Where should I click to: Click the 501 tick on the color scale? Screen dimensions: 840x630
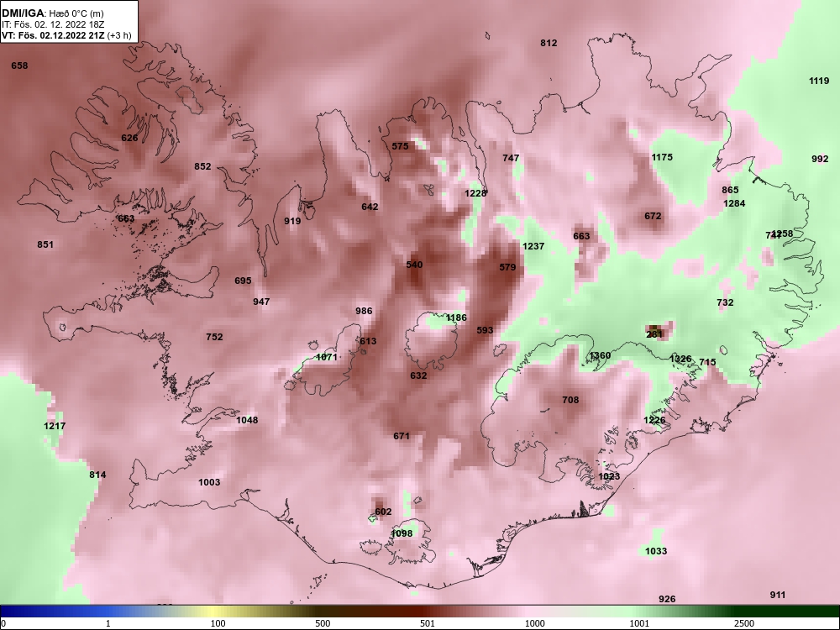(x=427, y=623)
